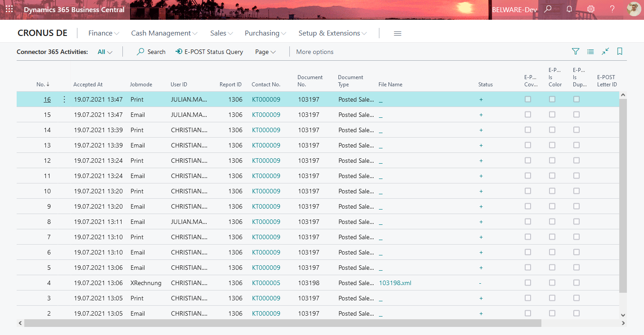Sort by Accepted At column header
The image size is (644, 335).
coord(88,84)
